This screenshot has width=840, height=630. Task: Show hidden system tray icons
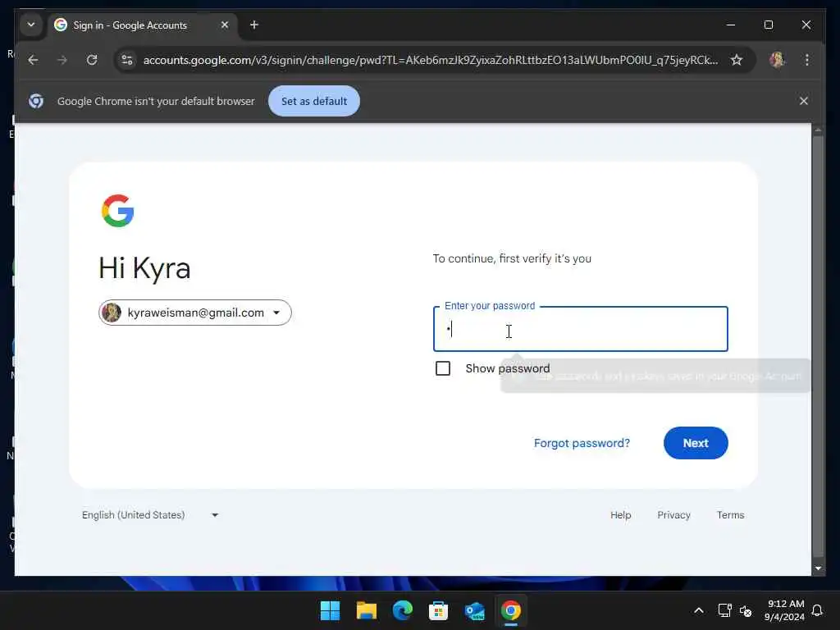tap(699, 610)
